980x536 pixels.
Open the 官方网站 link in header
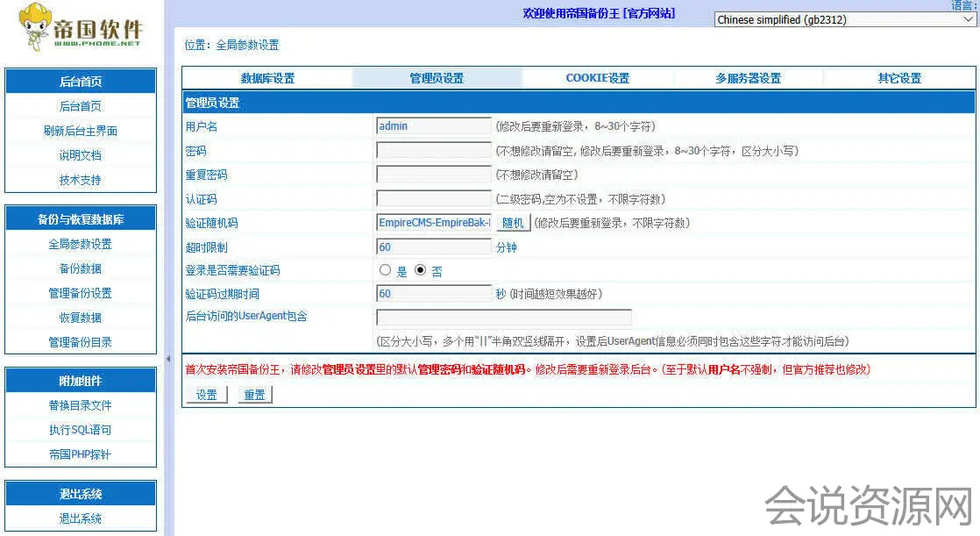point(650,13)
